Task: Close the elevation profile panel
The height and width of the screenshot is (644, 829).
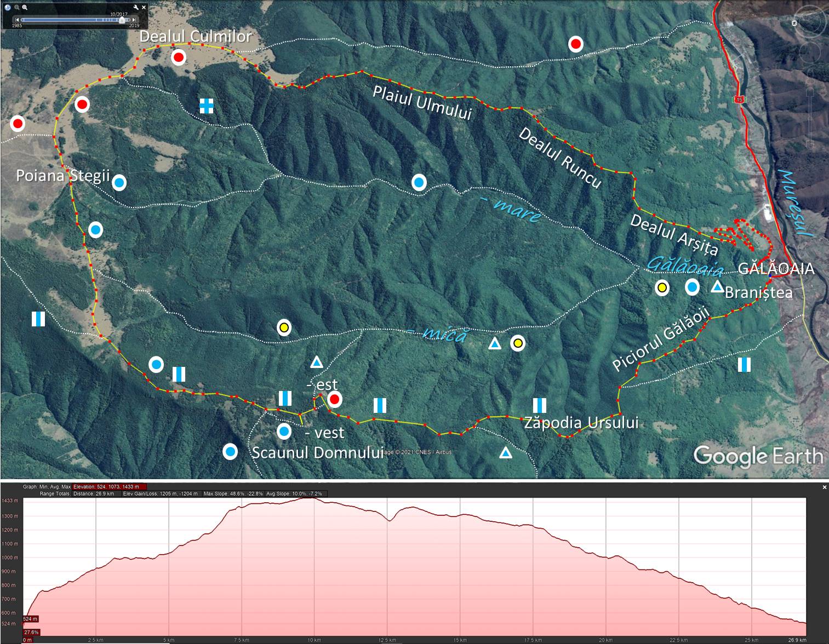Action: point(825,487)
